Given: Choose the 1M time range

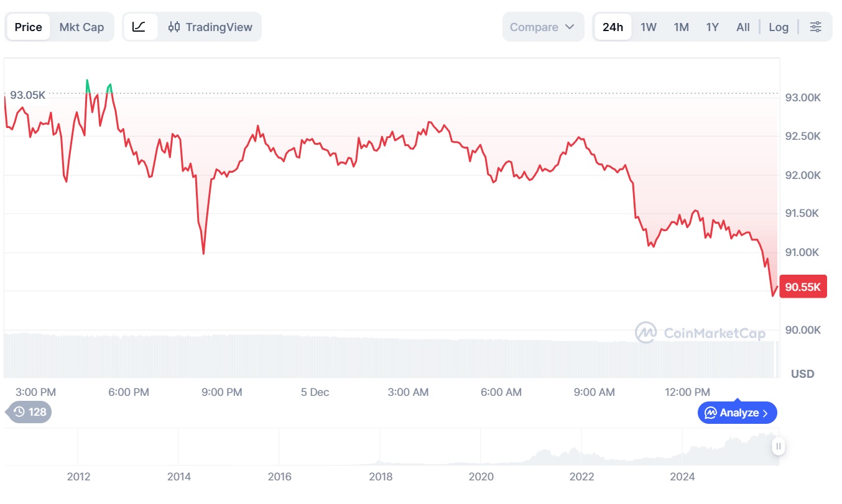Looking at the screenshot, I should [681, 27].
